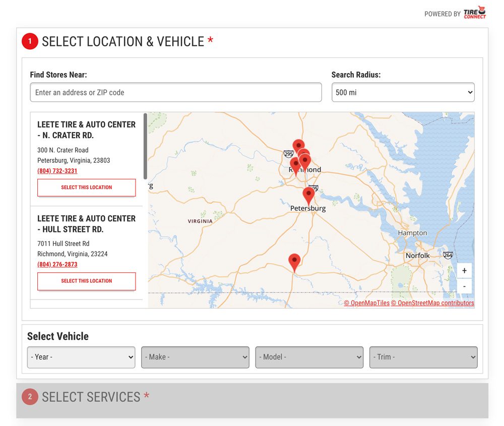Click the Tire Connect logo
504x426 pixels.
475,13
